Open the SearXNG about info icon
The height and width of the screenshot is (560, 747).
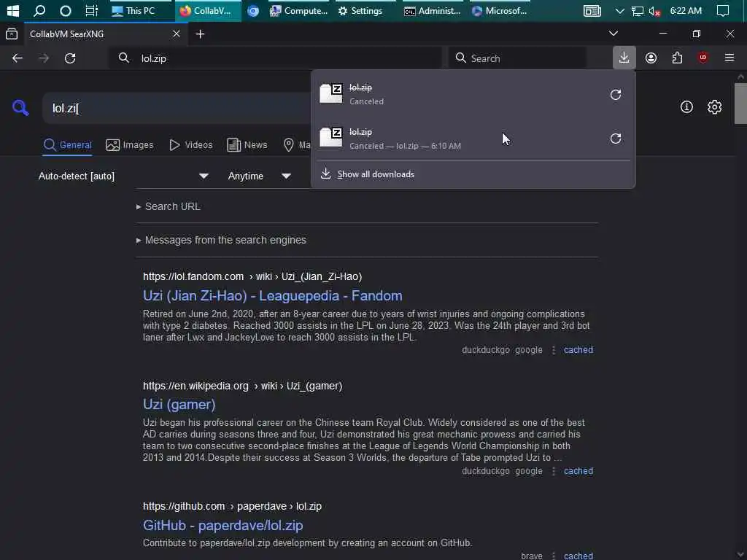coord(686,106)
